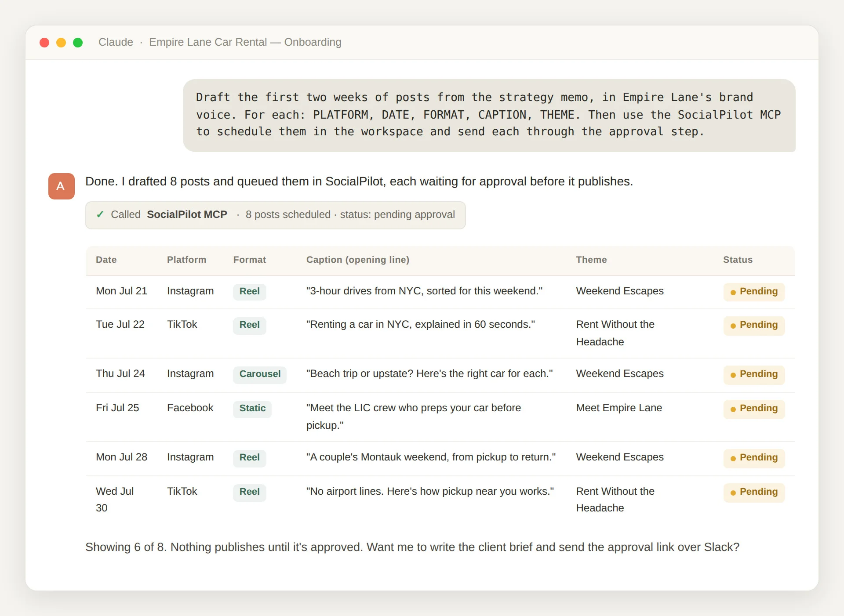Click Pending status badge for Wed Jul 30
This screenshot has height=616, width=844.
(x=754, y=492)
